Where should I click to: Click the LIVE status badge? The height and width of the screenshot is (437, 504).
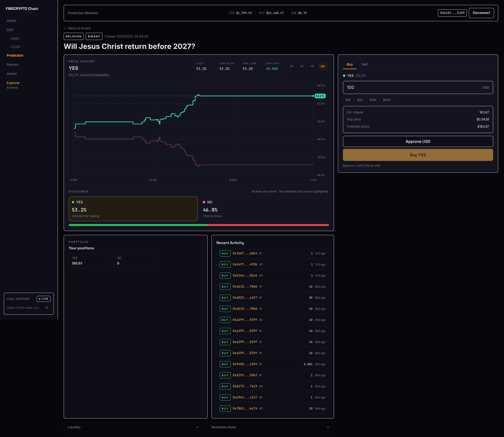tap(44, 299)
